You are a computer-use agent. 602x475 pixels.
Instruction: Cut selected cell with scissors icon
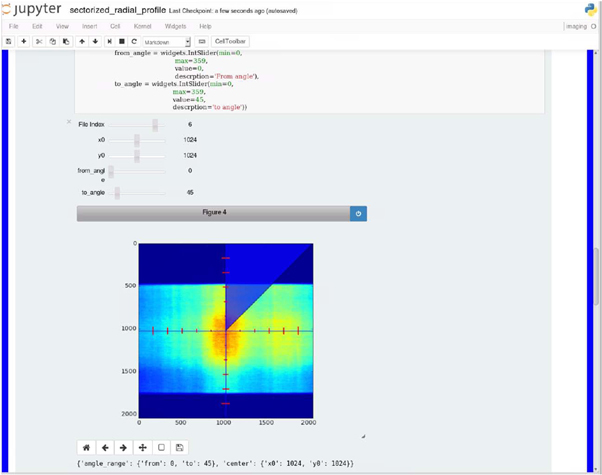[x=39, y=41]
